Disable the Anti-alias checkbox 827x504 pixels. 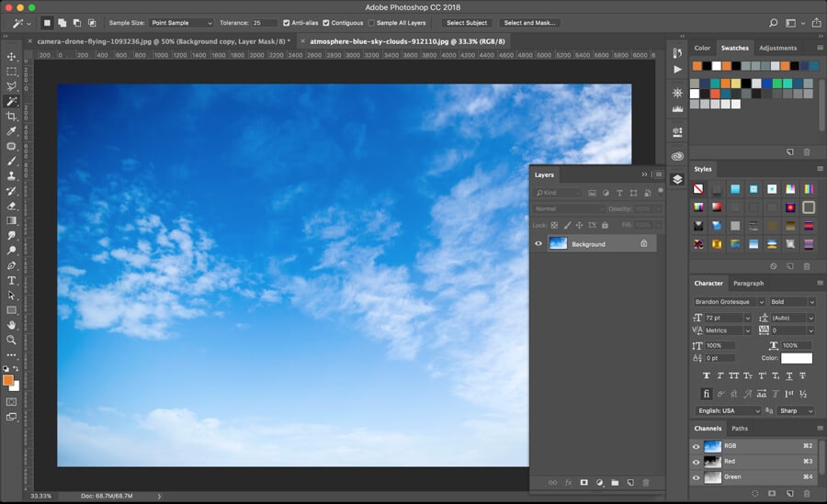click(x=287, y=22)
